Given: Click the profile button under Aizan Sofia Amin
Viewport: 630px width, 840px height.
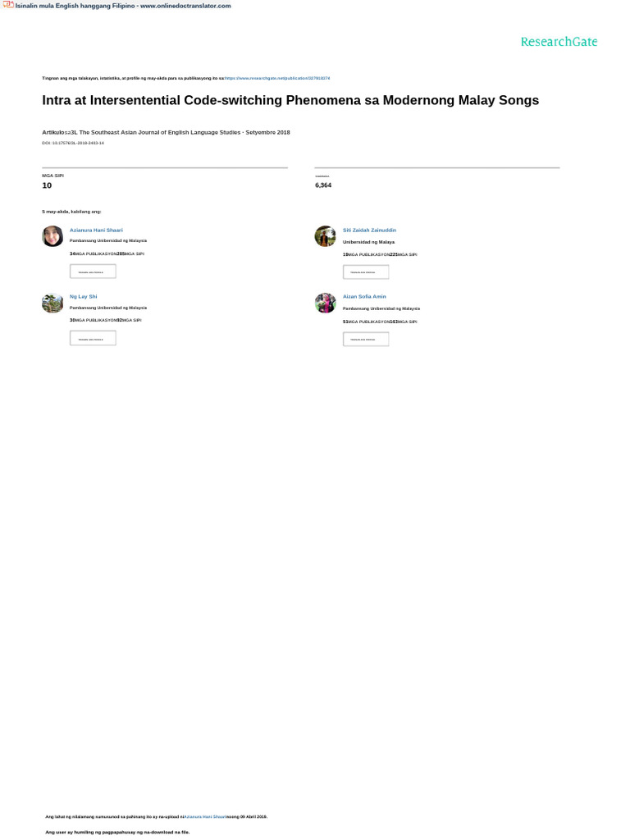Looking at the screenshot, I should pos(366,339).
